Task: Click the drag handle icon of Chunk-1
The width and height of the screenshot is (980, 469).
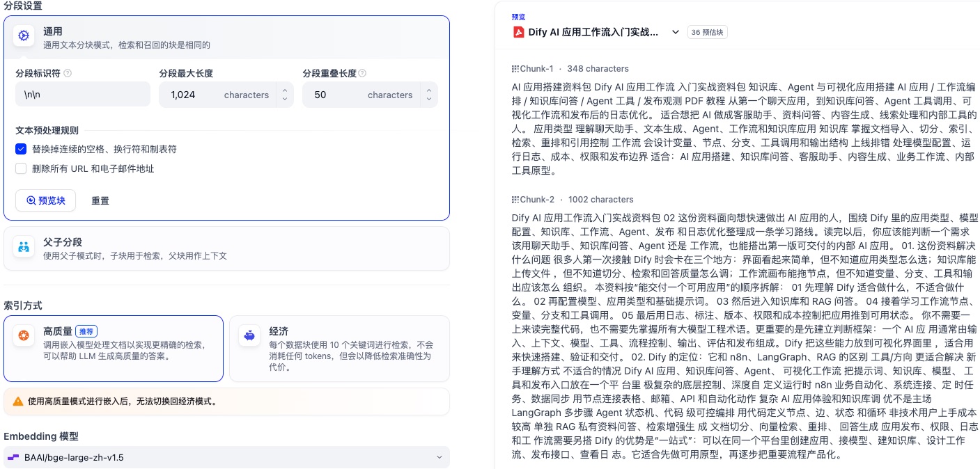Action: pyautogui.click(x=515, y=69)
